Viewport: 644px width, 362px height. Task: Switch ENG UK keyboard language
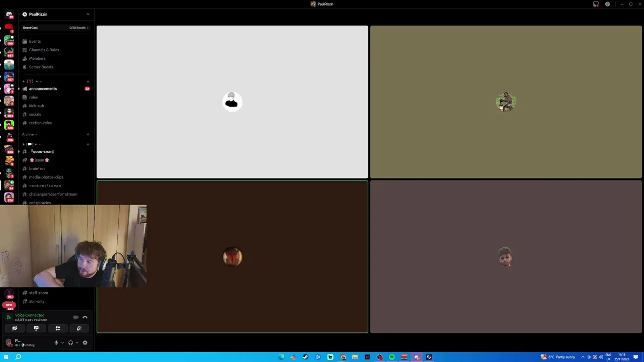pyautogui.click(x=609, y=357)
